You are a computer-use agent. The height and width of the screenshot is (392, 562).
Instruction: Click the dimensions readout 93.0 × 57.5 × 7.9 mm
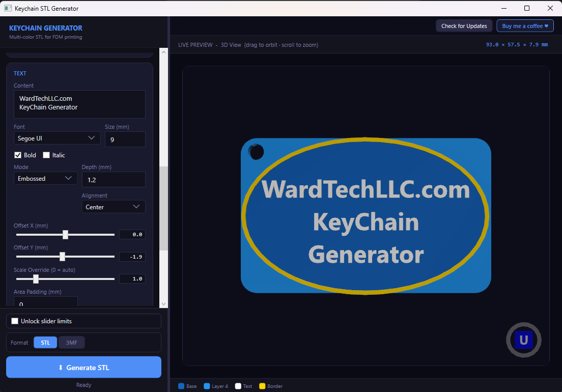point(517,44)
